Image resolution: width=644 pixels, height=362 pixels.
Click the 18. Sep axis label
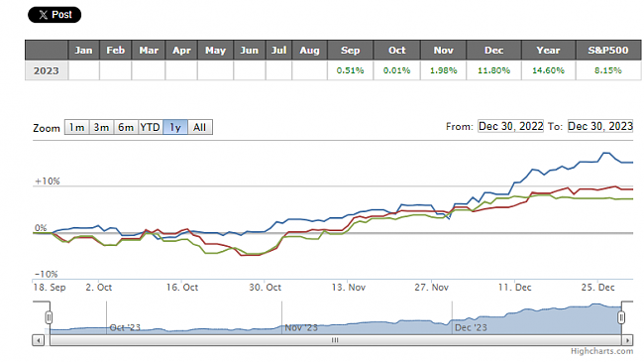coord(50,288)
